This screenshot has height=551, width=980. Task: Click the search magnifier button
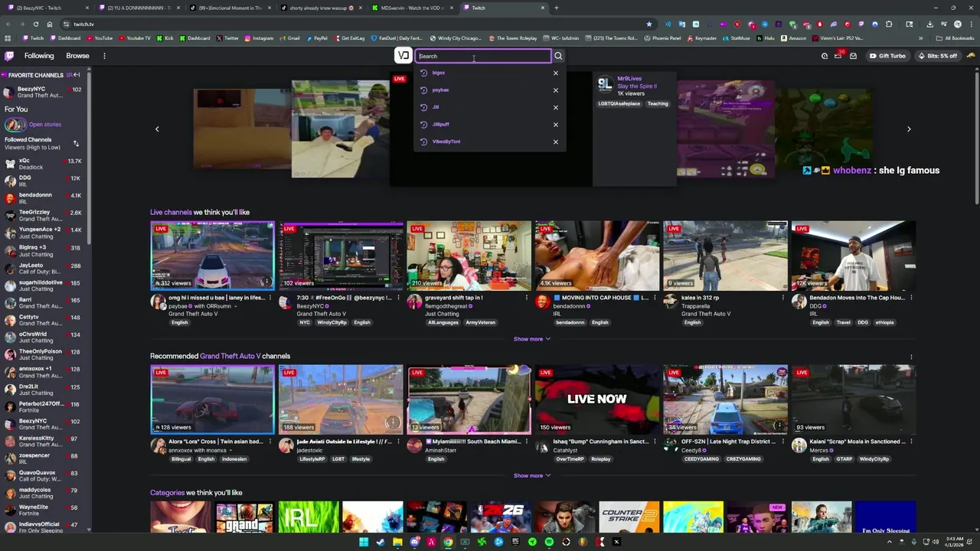pos(558,56)
